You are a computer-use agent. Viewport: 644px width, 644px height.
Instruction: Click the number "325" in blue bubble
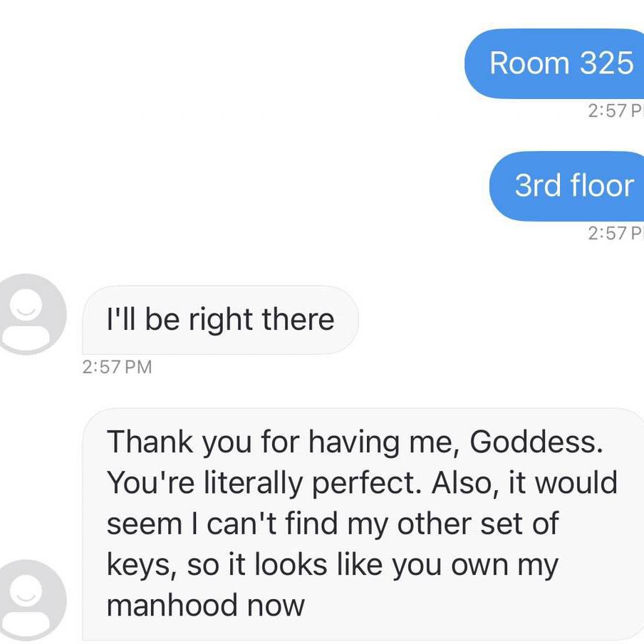pos(607,63)
